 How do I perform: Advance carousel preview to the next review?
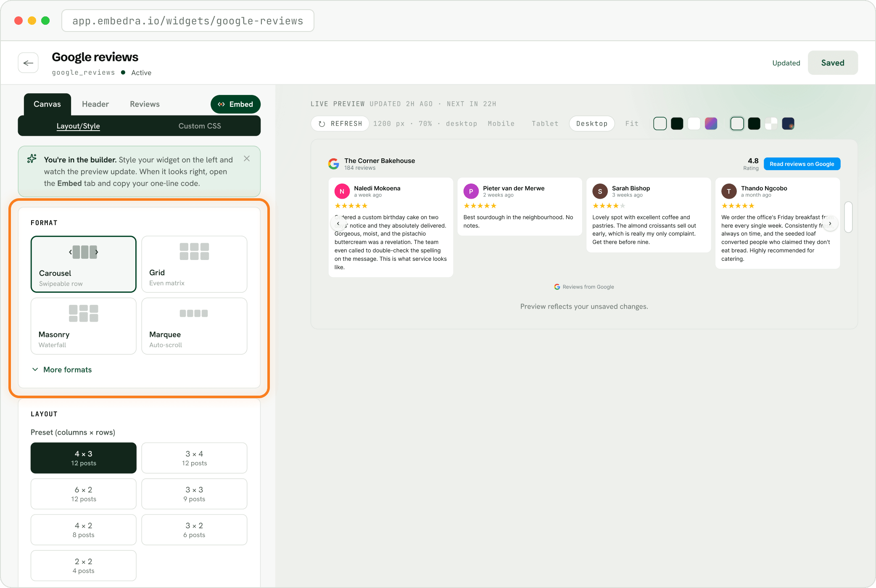[x=830, y=223]
